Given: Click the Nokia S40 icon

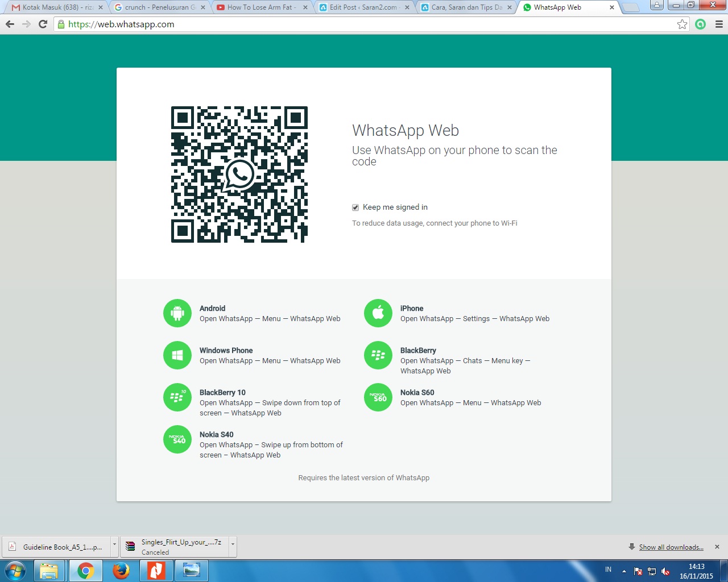Looking at the screenshot, I should 177,439.
